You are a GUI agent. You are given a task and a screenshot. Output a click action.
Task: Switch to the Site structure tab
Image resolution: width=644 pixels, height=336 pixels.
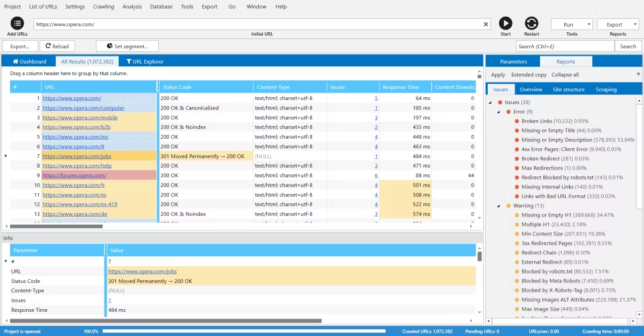[568, 89]
